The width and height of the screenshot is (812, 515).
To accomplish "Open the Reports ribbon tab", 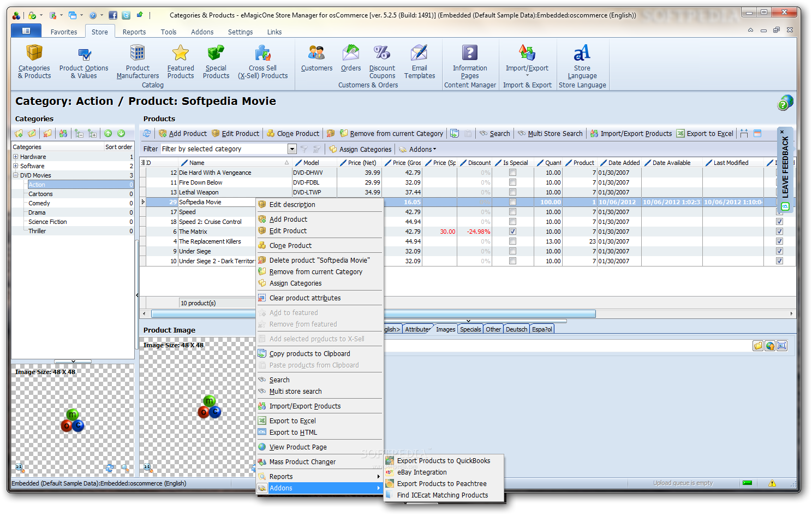I will (x=134, y=32).
